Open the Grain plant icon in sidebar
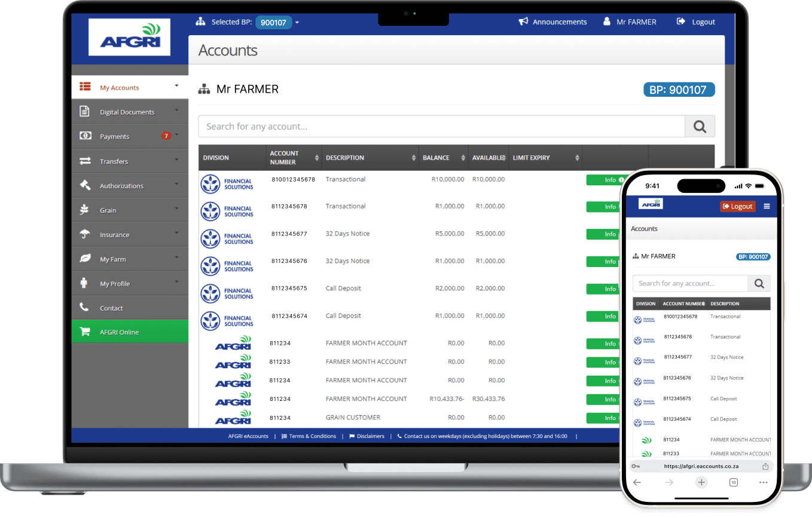Image resolution: width=812 pixels, height=518 pixels. pos(85,210)
